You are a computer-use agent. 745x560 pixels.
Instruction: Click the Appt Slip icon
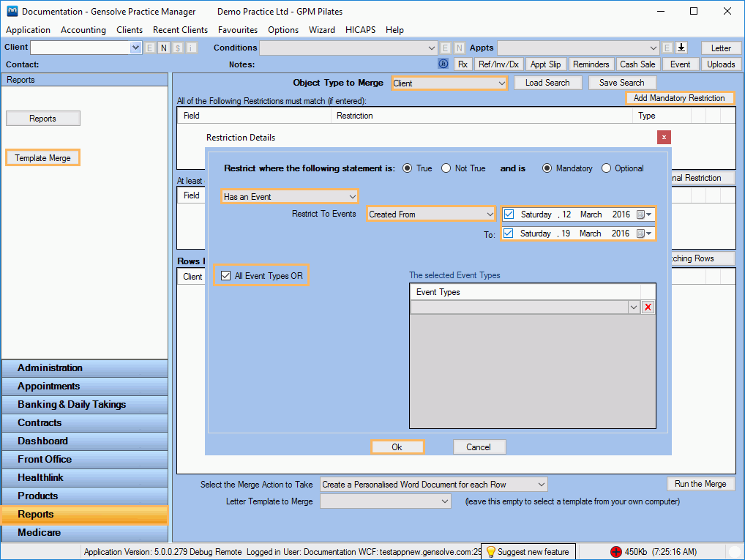point(546,64)
